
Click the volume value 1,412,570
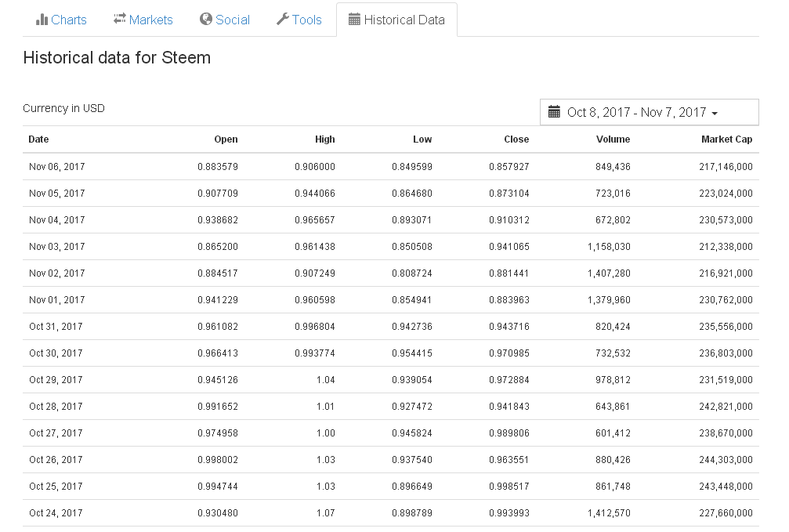pos(609,513)
